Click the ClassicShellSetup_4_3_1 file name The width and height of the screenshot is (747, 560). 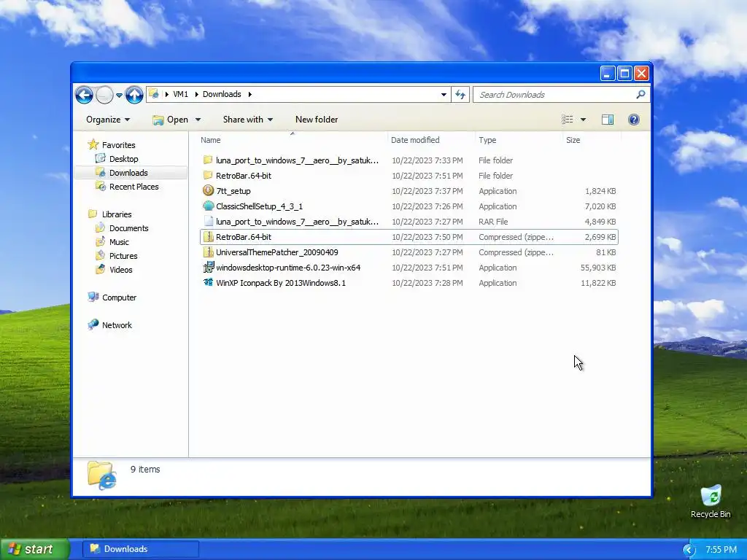259,206
